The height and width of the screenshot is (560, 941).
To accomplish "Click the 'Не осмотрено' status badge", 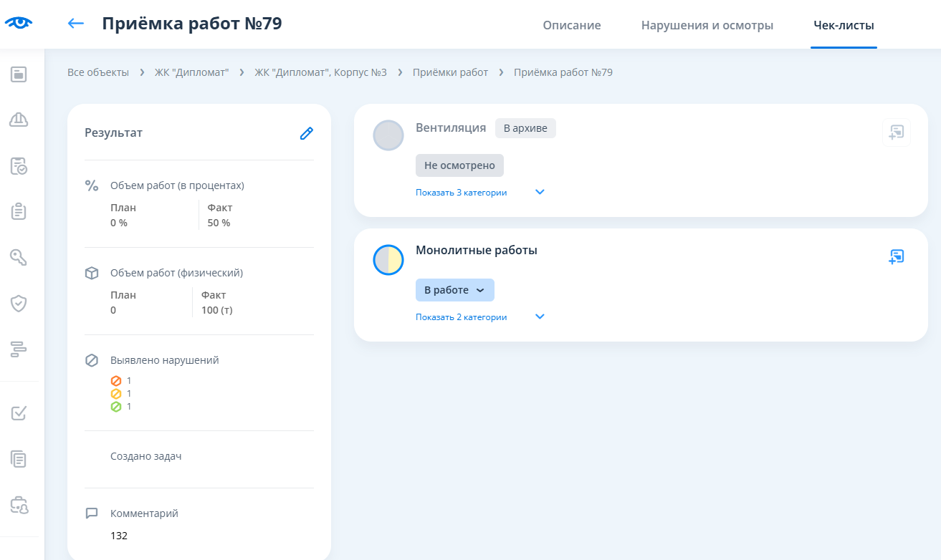I will tap(459, 165).
